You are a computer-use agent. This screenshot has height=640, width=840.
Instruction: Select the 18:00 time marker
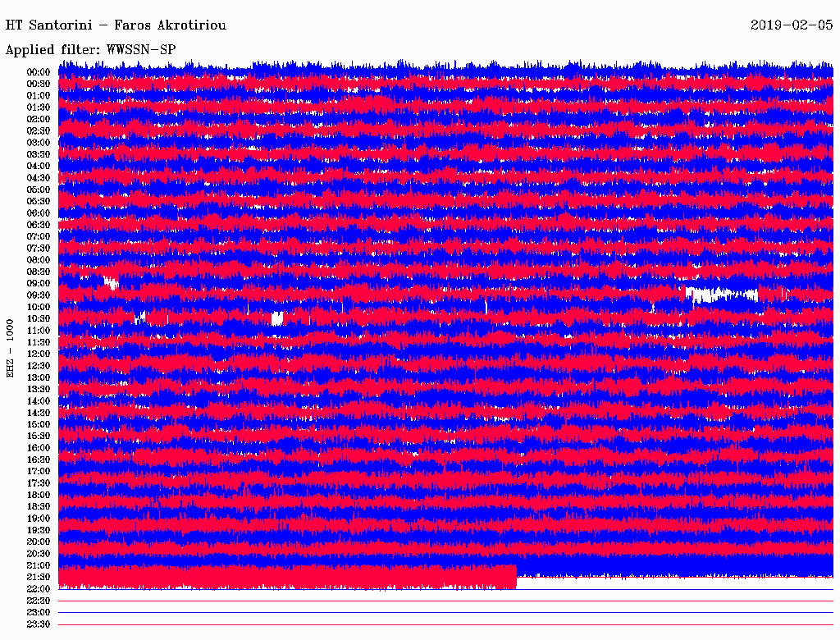point(39,495)
